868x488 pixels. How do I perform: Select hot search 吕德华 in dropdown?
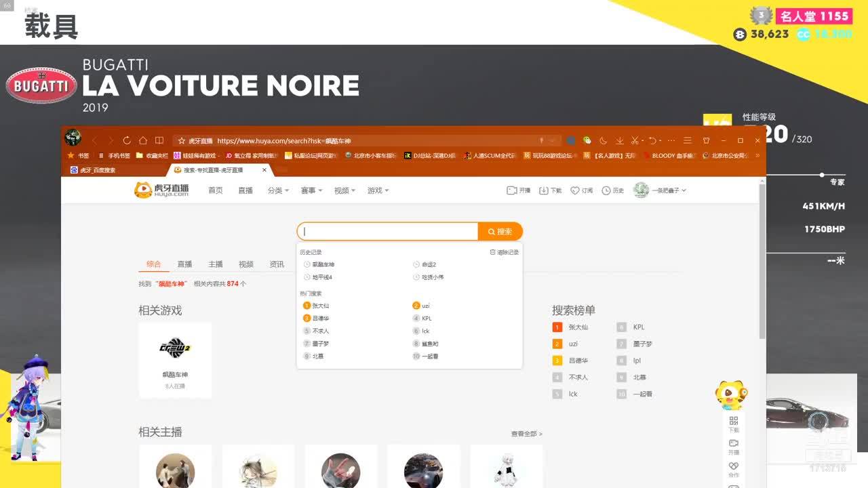321,319
